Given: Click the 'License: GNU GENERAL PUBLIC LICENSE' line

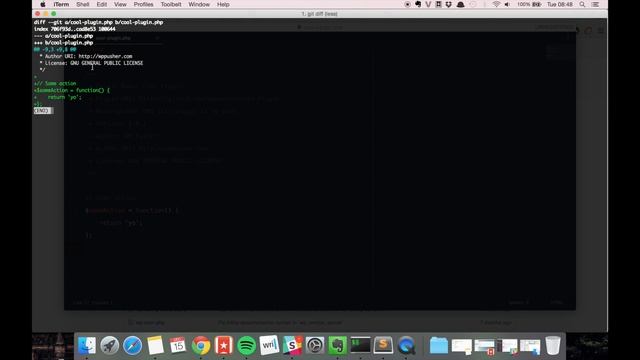Looking at the screenshot, I should tap(91, 63).
